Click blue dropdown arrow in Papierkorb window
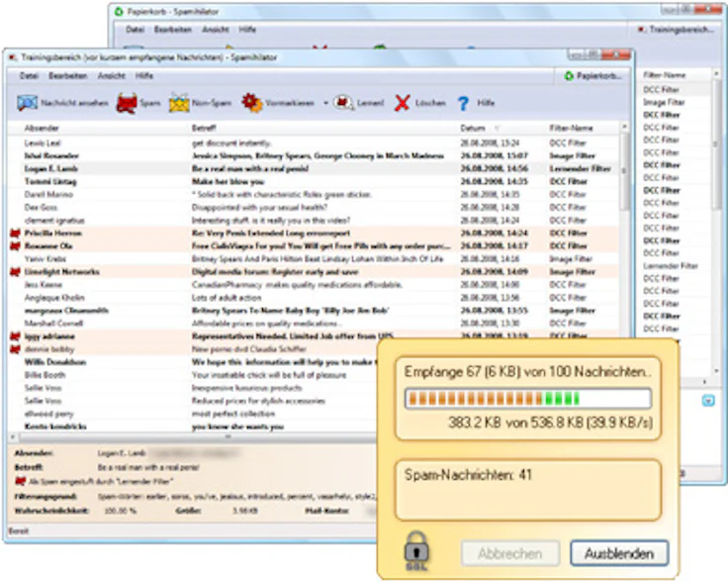The image size is (728, 582). click(708, 400)
